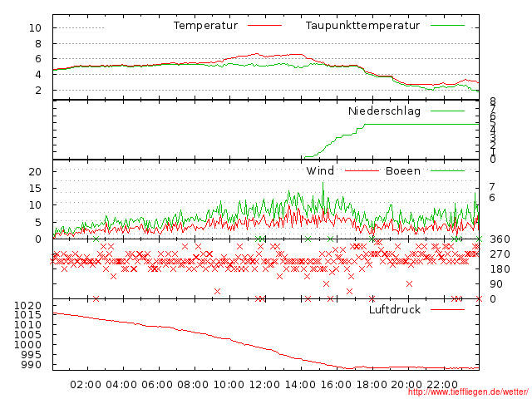Click the 995 pressure axis value

[x=32, y=355]
